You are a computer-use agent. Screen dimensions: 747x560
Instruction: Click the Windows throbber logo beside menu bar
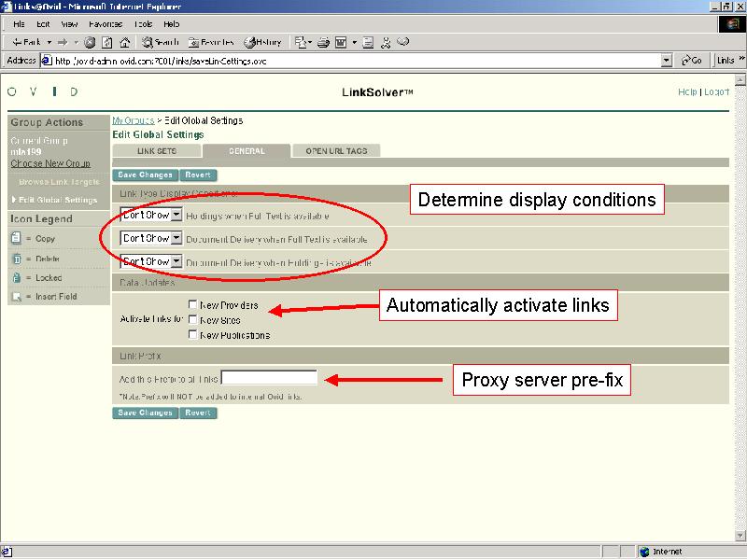(x=732, y=24)
